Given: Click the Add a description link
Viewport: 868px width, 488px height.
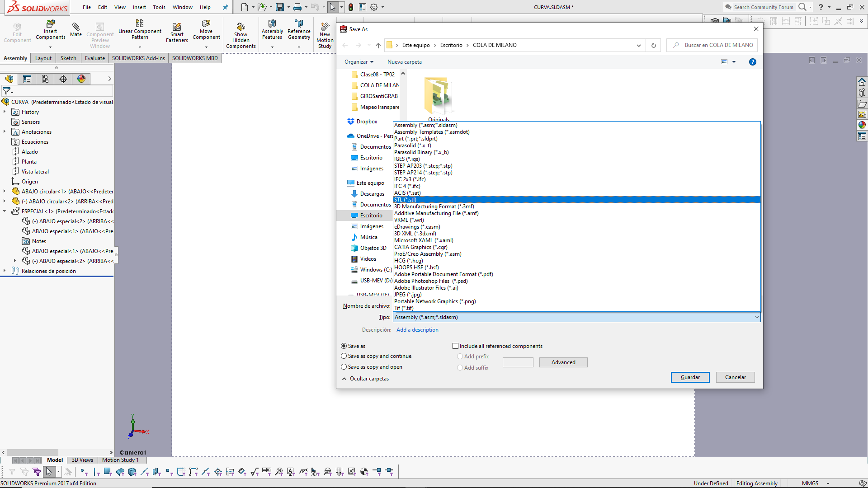Looking at the screenshot, I should click(x=417, y=330).
